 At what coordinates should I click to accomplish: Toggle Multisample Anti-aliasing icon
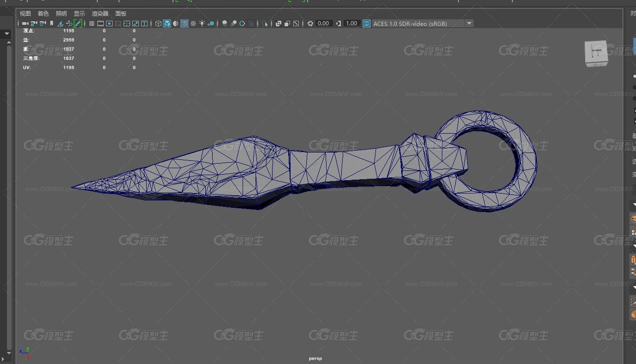pyautogui.click(x=242, y=23)
